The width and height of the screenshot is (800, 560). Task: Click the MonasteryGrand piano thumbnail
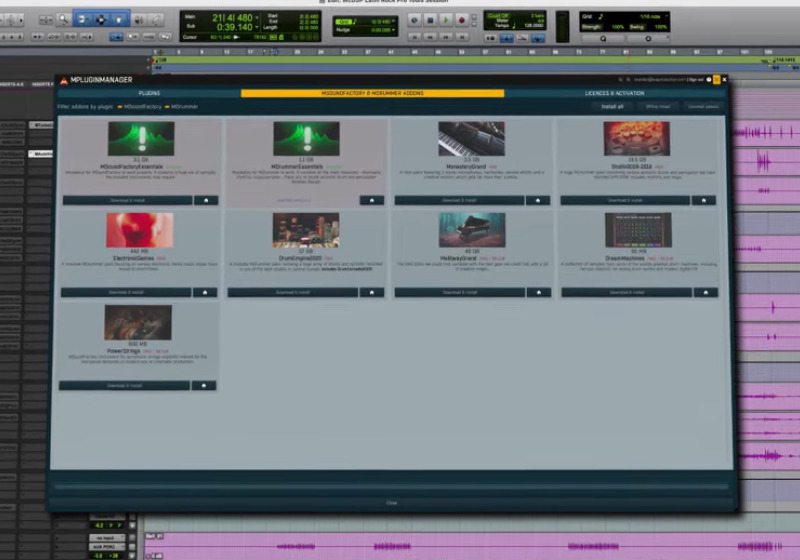[x=471, y=139]
